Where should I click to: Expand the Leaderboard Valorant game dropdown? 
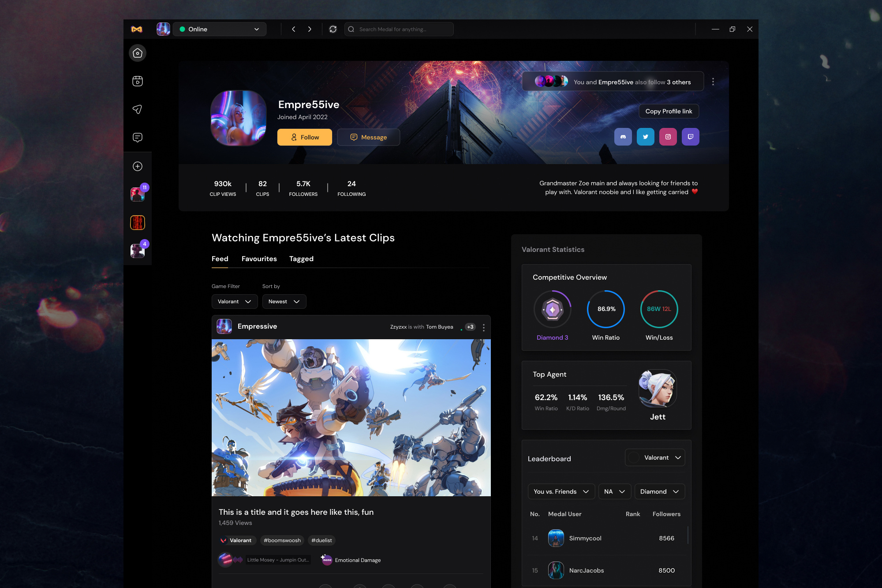[655, 457]
